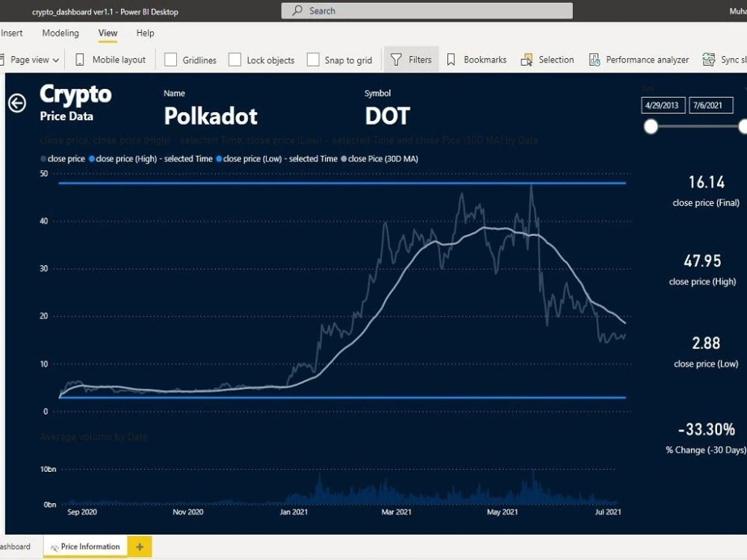Click the Mar 2021 axis label
Viewport: 747px width, 560px height.
click(397, 512)
